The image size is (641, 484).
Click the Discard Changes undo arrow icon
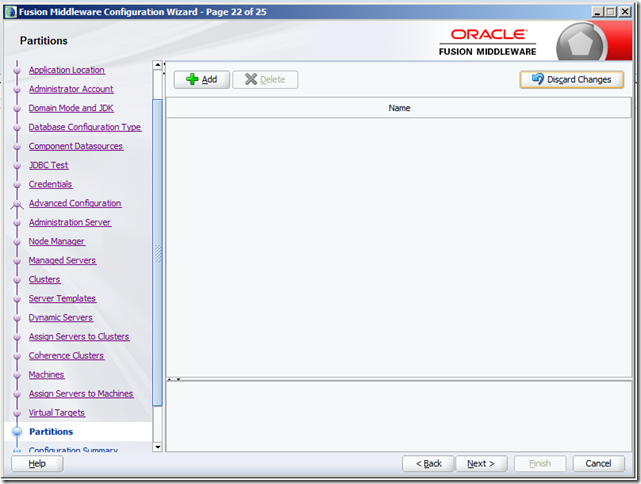tap(538, 79)
